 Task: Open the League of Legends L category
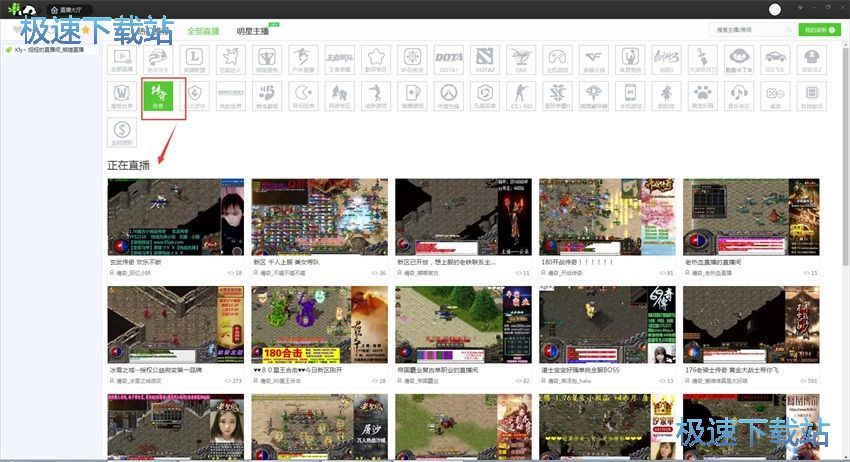click(195, 60)
